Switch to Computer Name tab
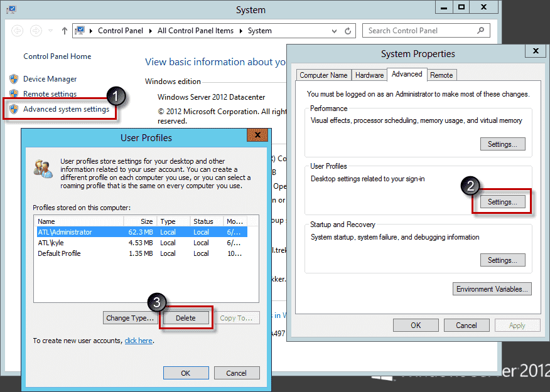The image size is (550, 392). coord(323,75)
